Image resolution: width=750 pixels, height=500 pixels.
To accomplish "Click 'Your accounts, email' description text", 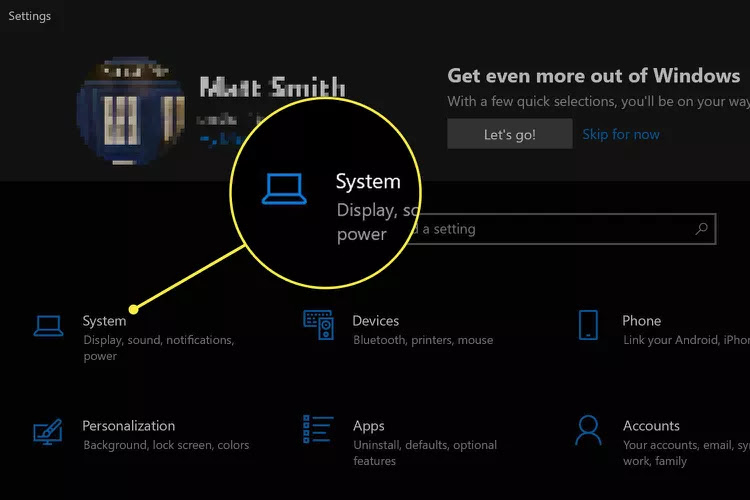I will 678,445.
